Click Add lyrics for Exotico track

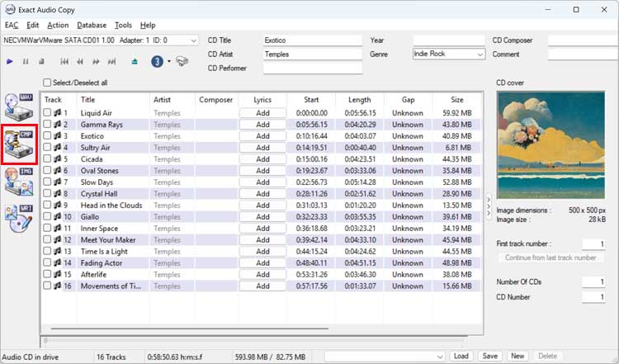click(262, 136)
